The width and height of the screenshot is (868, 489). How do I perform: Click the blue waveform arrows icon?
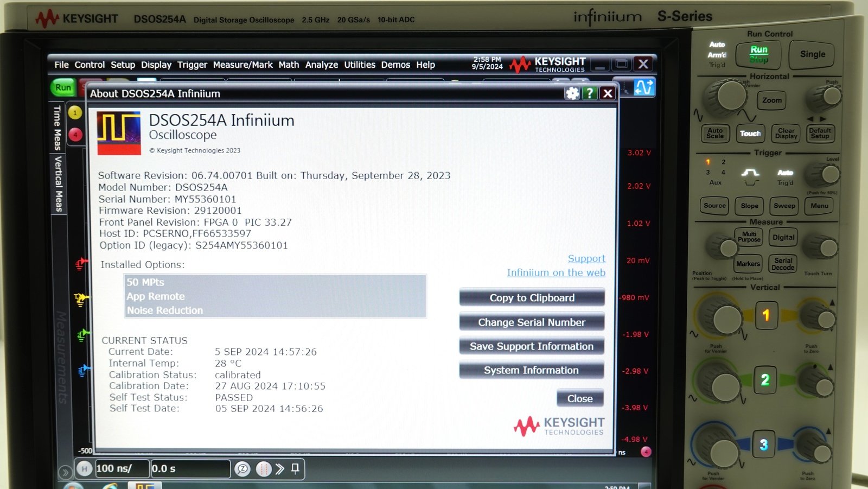coord(644,87)
